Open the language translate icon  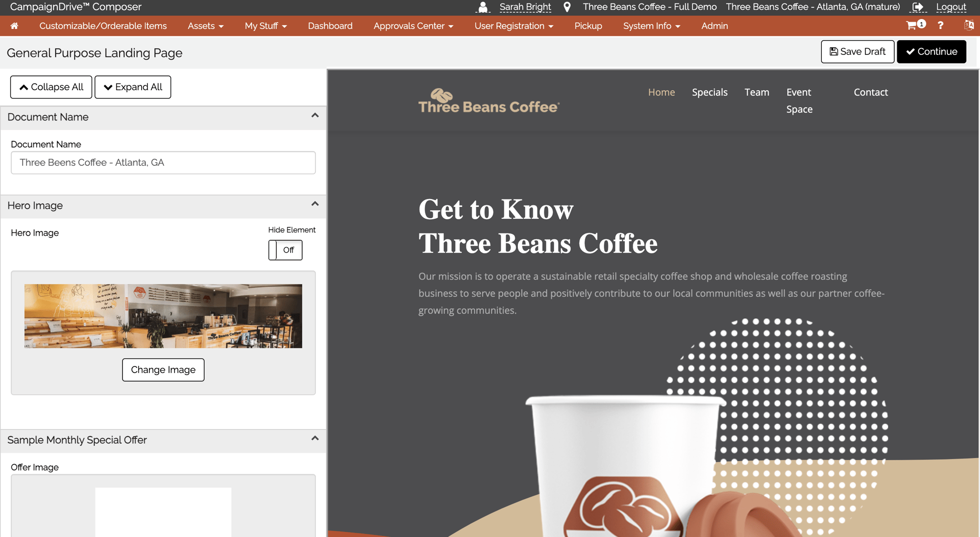(x=969, y=26)
